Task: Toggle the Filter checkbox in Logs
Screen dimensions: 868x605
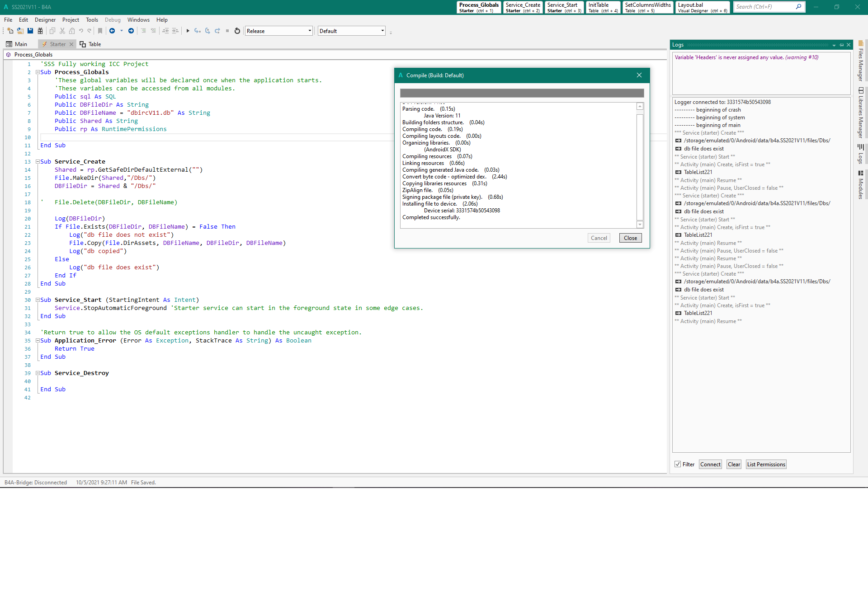Action: coord(678,464)
